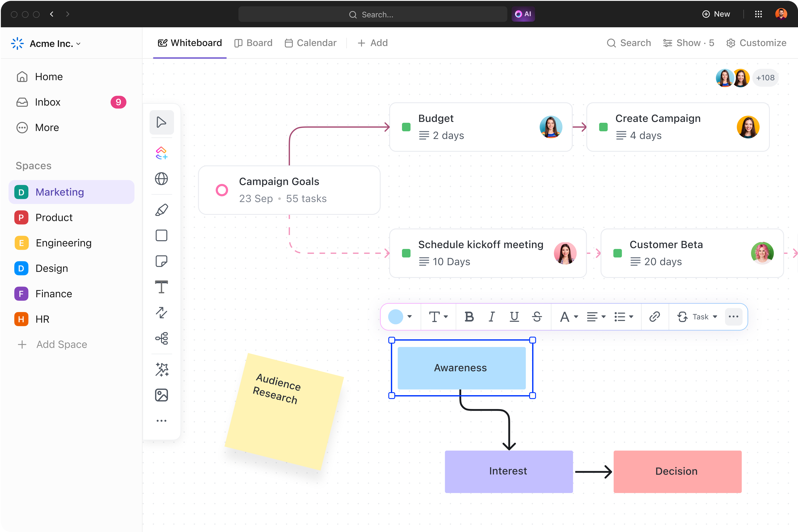
Task: Select the arrow/select tool in toolbar
Action: coord(162,122)
